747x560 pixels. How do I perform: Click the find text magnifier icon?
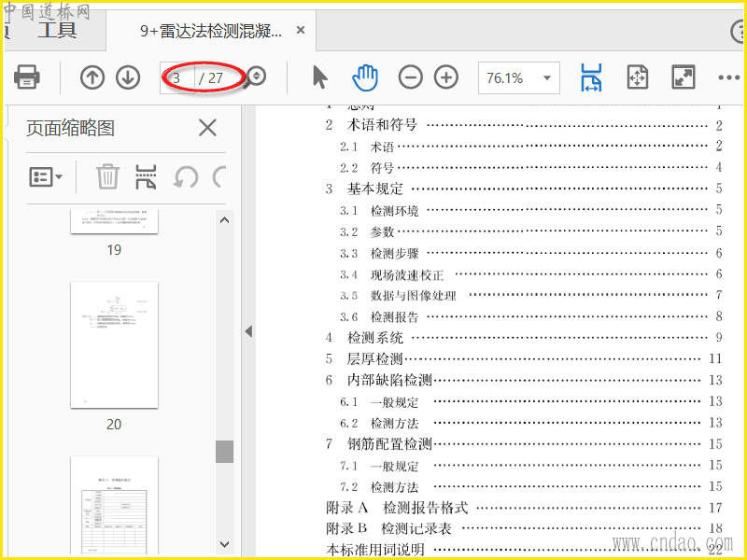coord(255,77)
